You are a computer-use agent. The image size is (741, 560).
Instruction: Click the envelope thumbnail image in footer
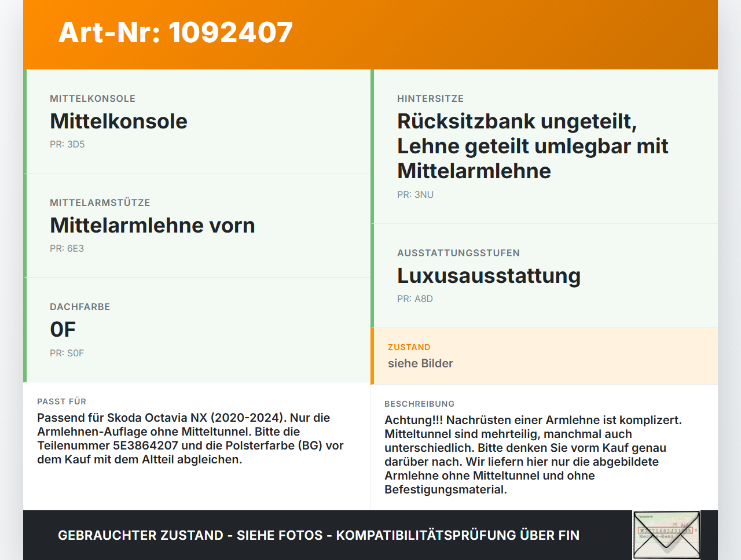click(666, 535)
